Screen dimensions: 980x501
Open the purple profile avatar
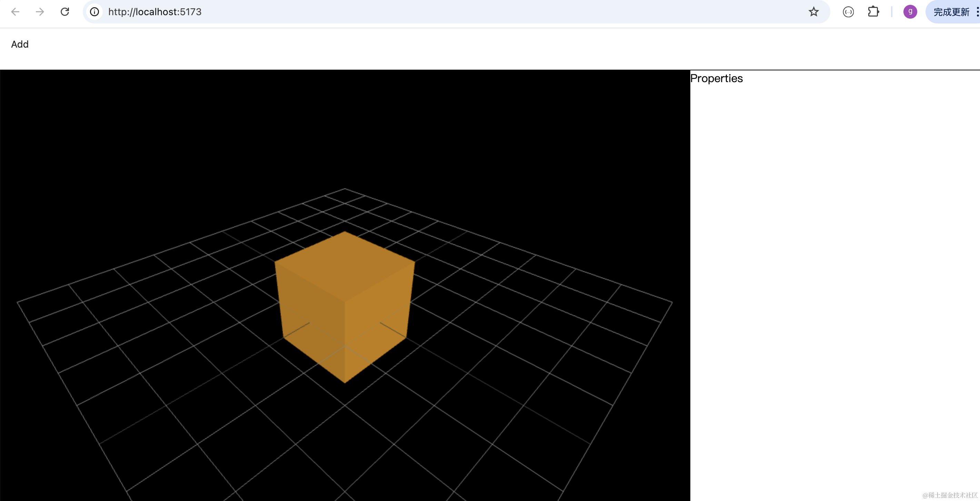coord(910,12)
